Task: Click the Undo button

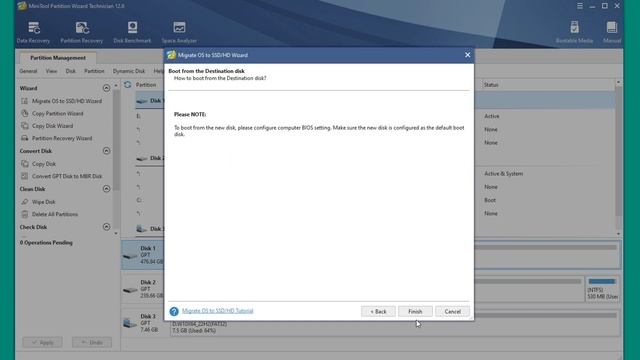Action: click(92, 342)
